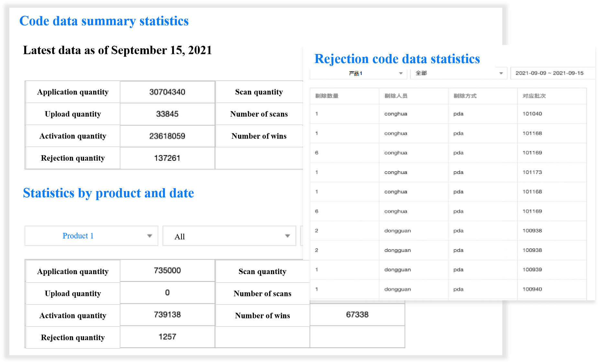Image resolution: width=599 pixels, height=364 pixels.
Task: Expand the All filter dropdown
Action: point(229,236)
